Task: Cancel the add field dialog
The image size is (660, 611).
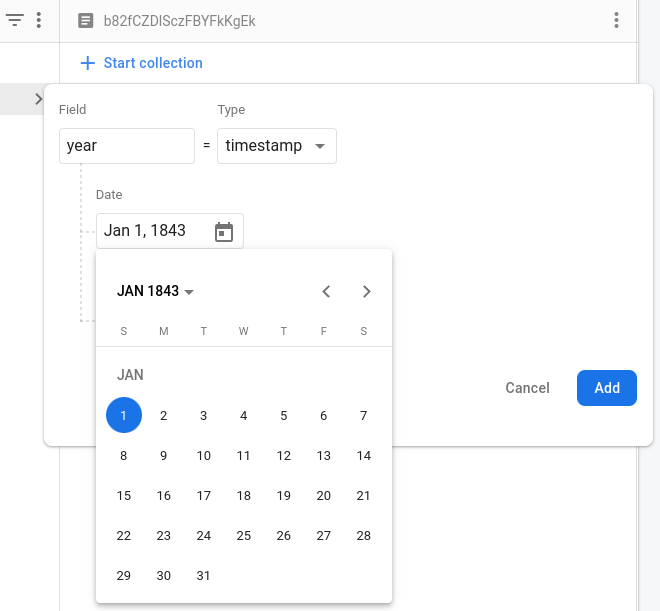Action: pyautogui.click(x=527, y=388)
